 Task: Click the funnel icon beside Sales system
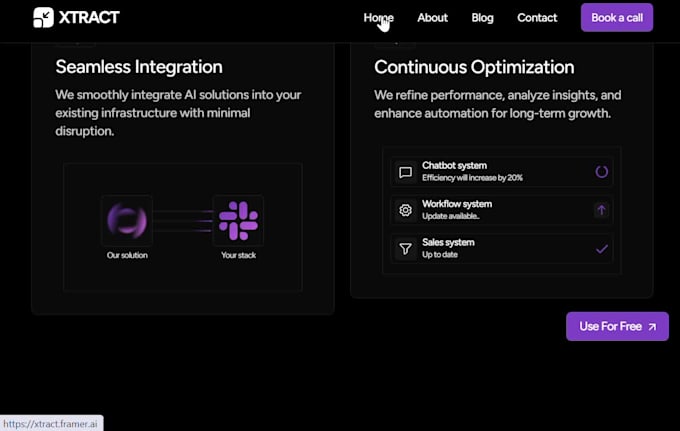405,249
